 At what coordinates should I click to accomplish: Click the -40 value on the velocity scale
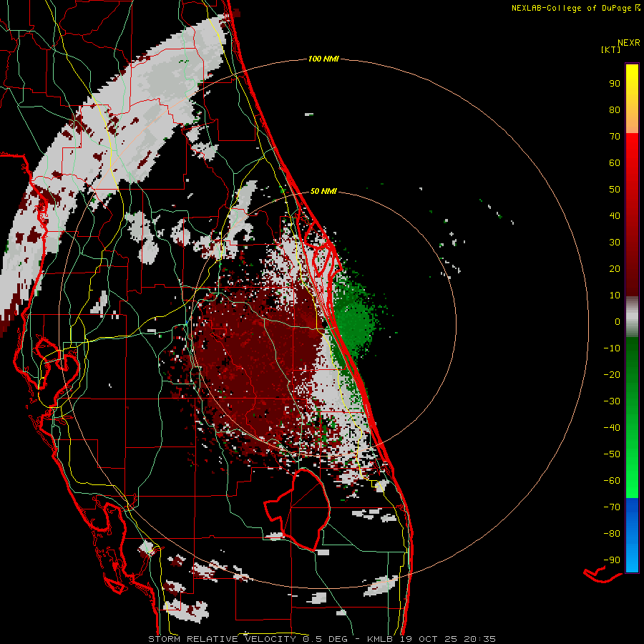click(612, 428)
